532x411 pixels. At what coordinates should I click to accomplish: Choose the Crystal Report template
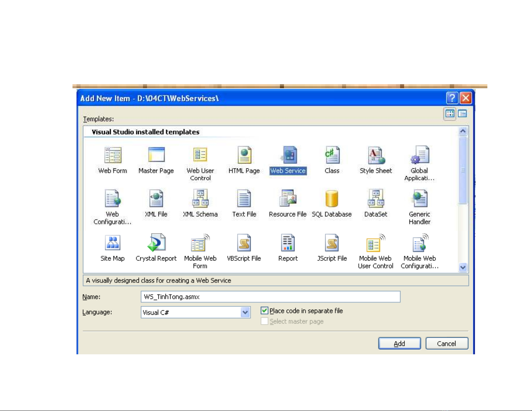pos(156,243)
